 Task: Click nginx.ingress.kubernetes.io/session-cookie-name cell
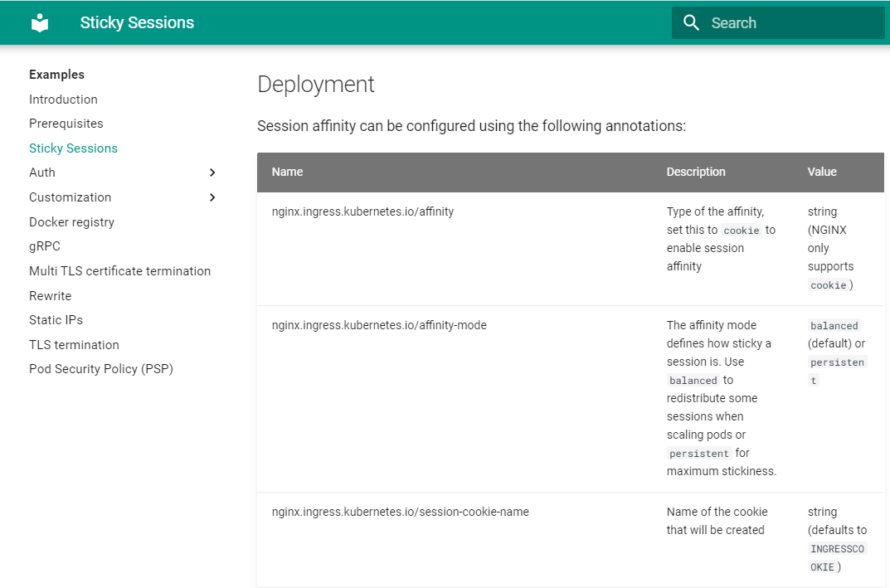tap(400, 512)
